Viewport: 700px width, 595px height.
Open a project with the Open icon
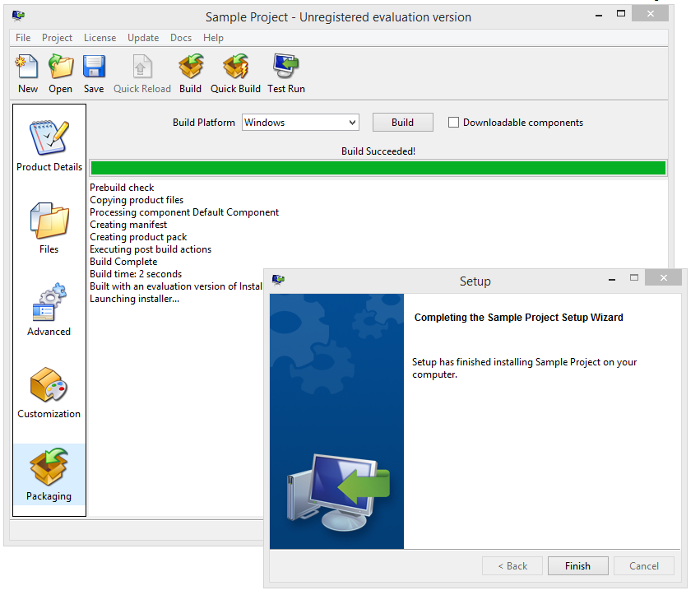point(60,74)
